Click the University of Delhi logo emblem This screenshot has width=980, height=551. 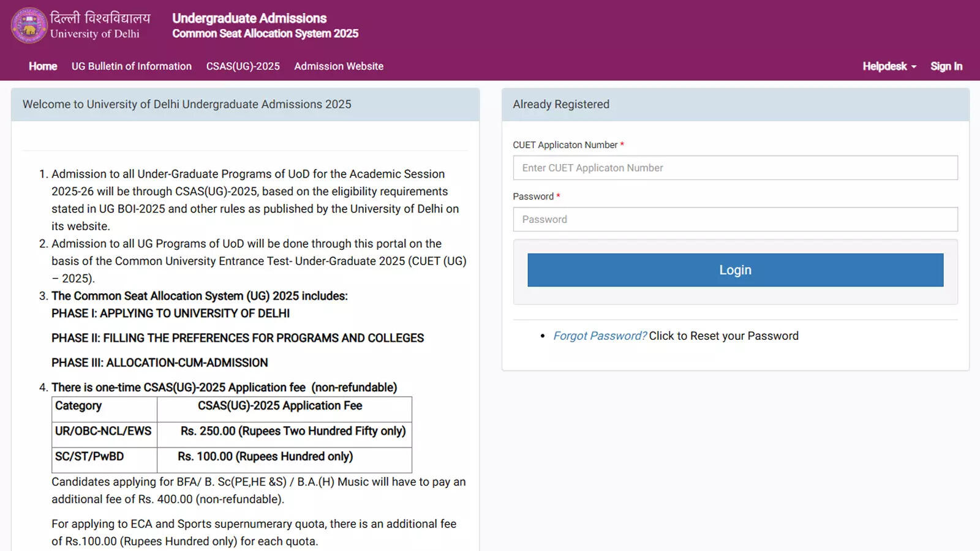(x=29, y=26)
